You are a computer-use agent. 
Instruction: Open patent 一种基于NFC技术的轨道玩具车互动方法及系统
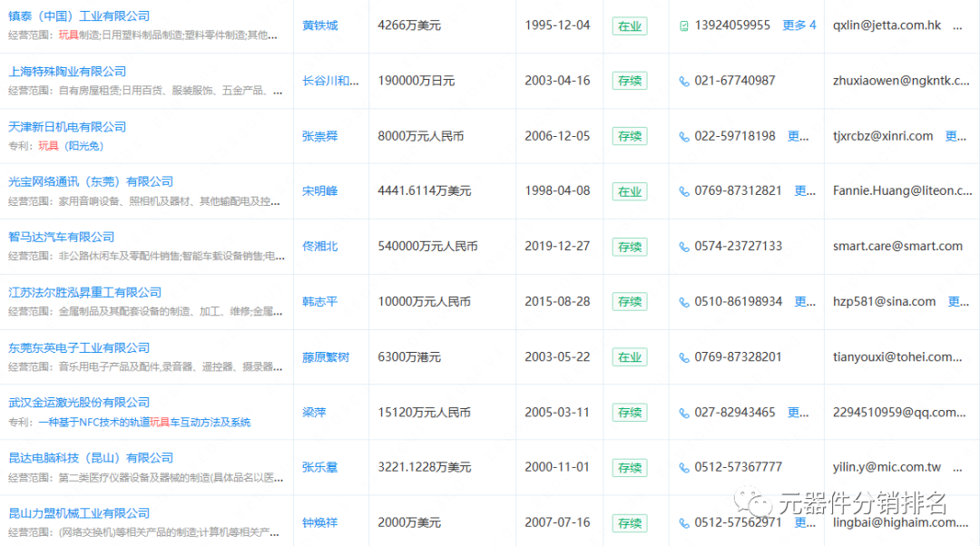[x=144, y=423]
